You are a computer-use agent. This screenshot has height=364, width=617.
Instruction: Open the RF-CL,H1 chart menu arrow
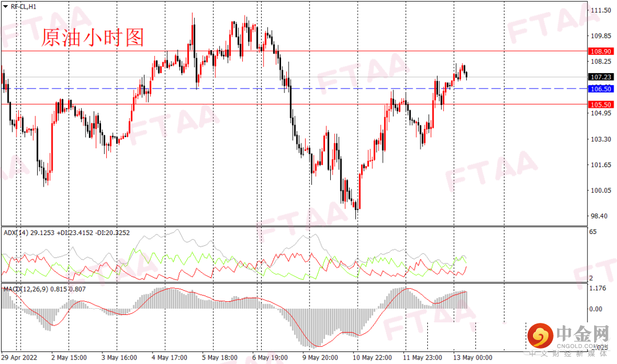click(5, 7)
